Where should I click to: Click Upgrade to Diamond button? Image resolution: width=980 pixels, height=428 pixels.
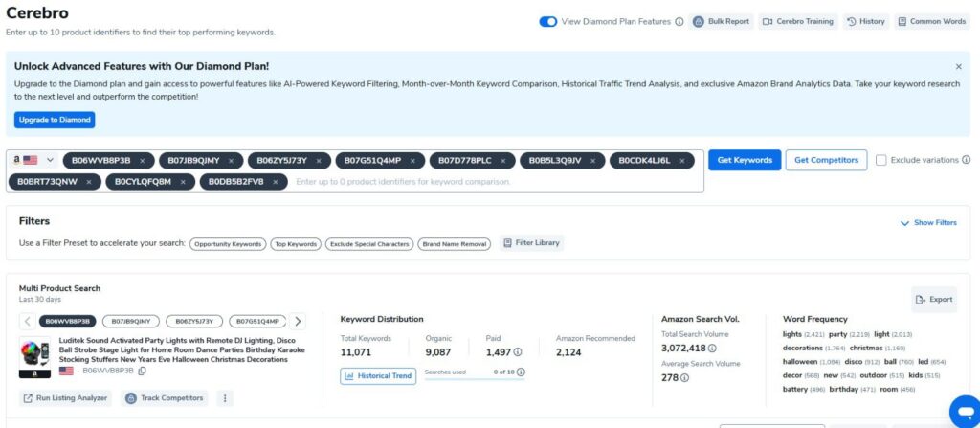pos(55,120)
